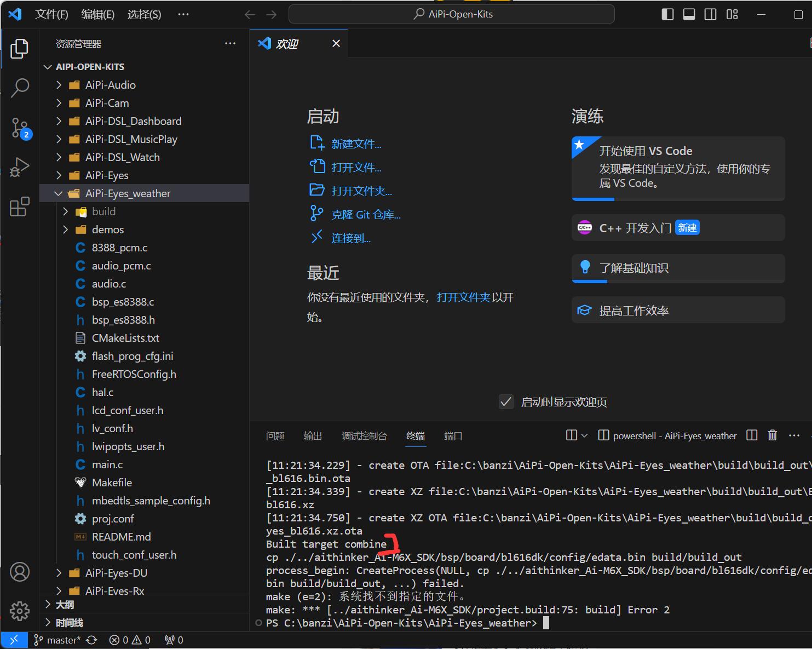Click the master* git branch indicator

point(57,640)
